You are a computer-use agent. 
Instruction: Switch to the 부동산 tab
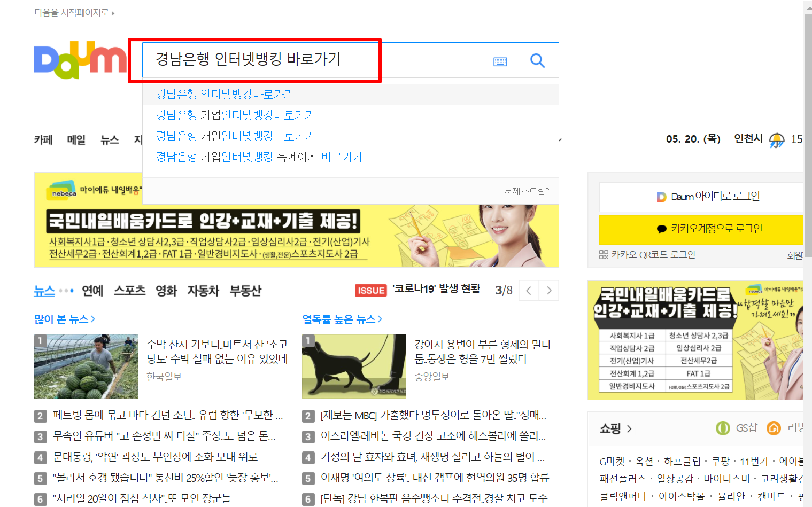tap(245, 291)
